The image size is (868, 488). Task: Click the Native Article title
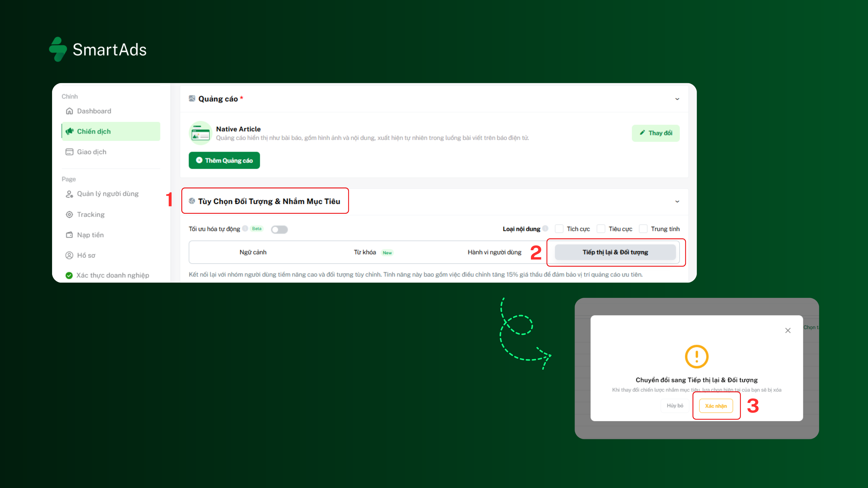[x=238, y=129]
